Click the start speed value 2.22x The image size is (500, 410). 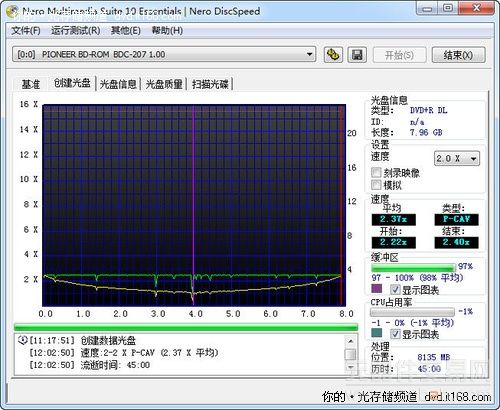coord(394,242)
